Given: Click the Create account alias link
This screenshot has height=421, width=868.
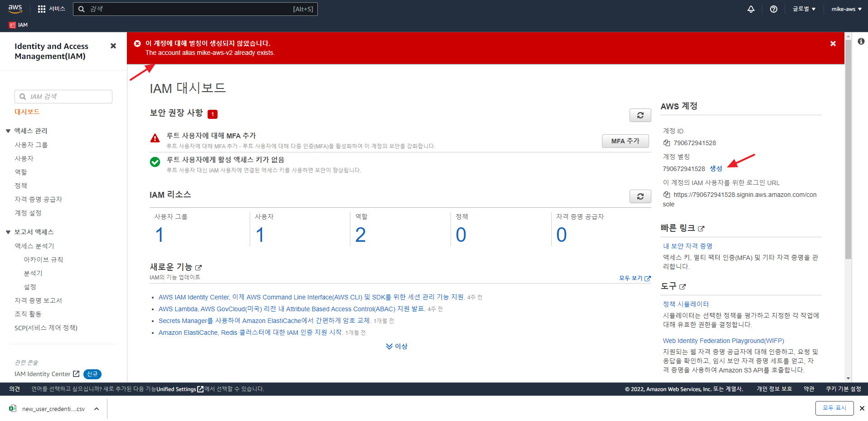Looking at the screenshot, I should 716,168.
